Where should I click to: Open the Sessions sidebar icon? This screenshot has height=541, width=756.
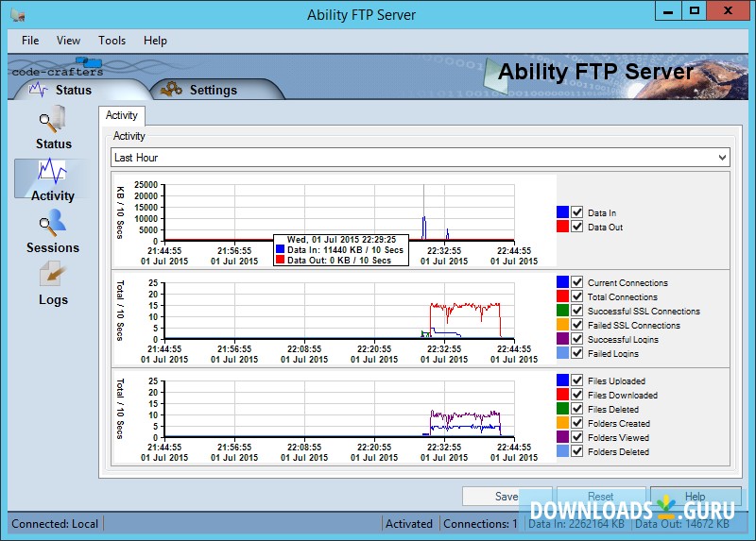53,231
